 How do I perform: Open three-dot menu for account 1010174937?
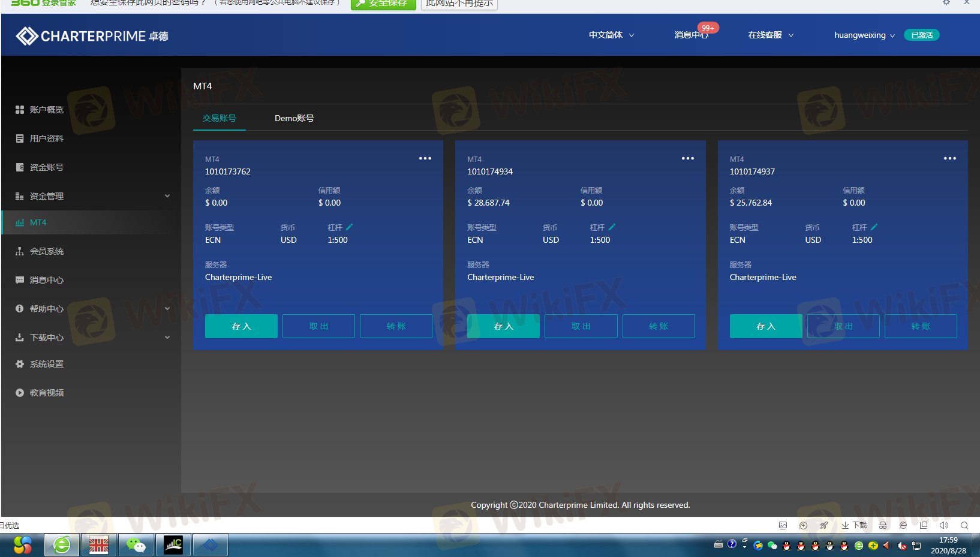pos(949,158)
